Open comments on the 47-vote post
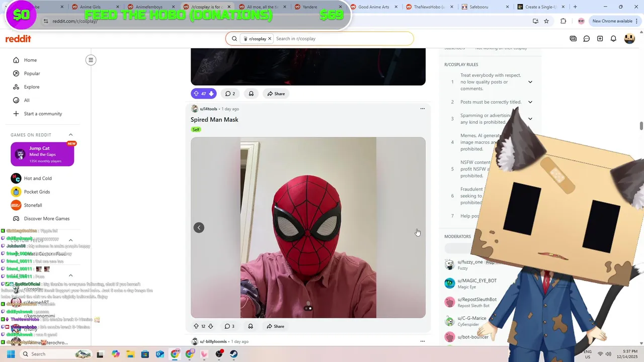Viewport: 644px width, 362px height. click(x=230, y=94)
